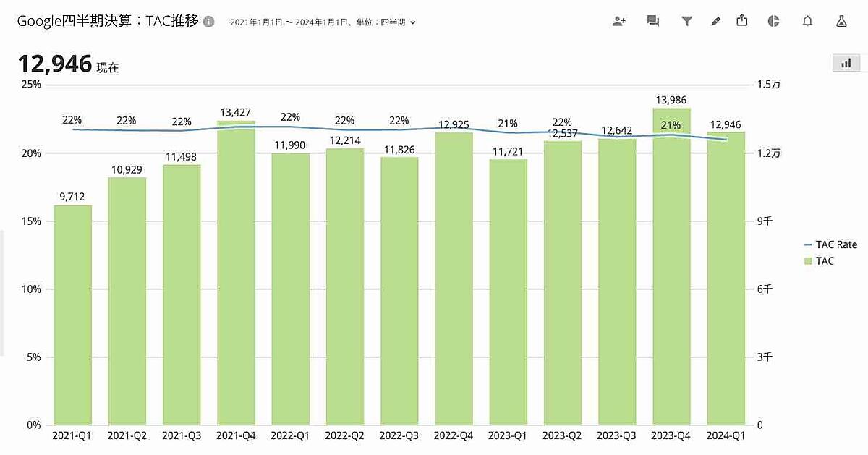Click the bell alert icon
This screenshot has width=868, height=455.
807,21
